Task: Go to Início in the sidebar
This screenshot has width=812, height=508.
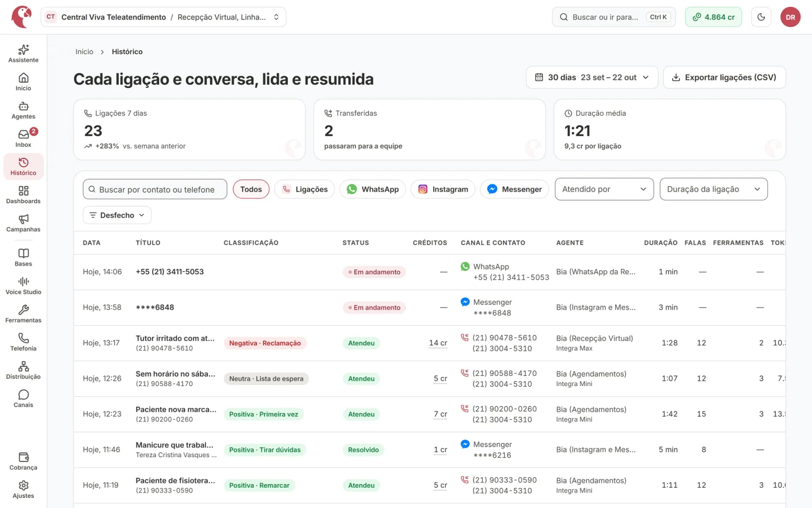Action: tap(23, 82)
